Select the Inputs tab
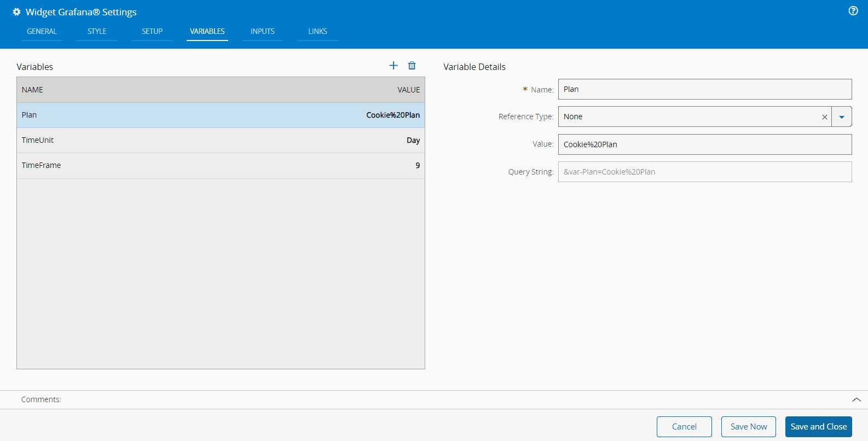Screen dimensions: 868x441 [x=263, y=32]
